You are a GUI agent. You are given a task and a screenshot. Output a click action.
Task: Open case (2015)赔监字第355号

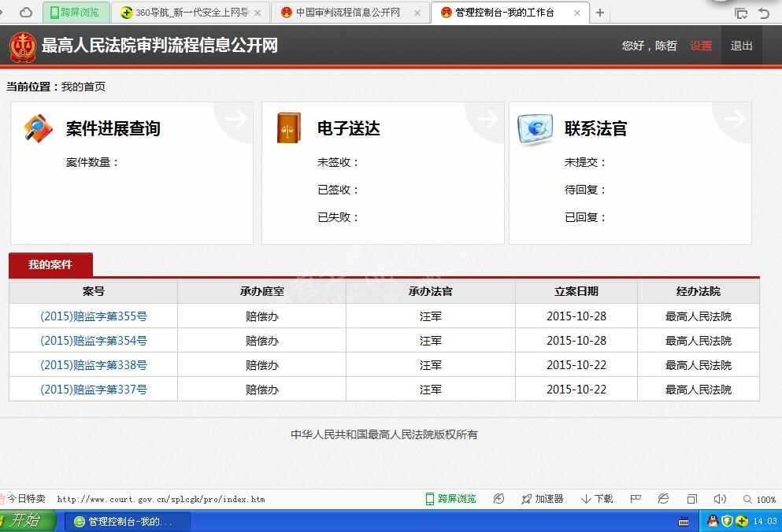(x=94, y=316)
